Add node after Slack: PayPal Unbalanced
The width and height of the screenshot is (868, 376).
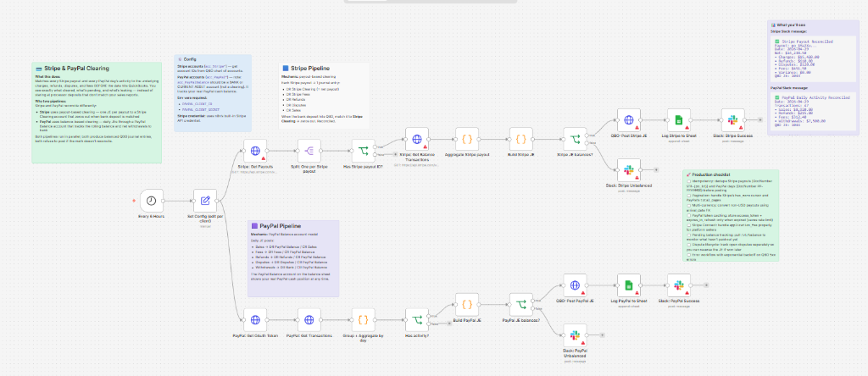[603, 335]
